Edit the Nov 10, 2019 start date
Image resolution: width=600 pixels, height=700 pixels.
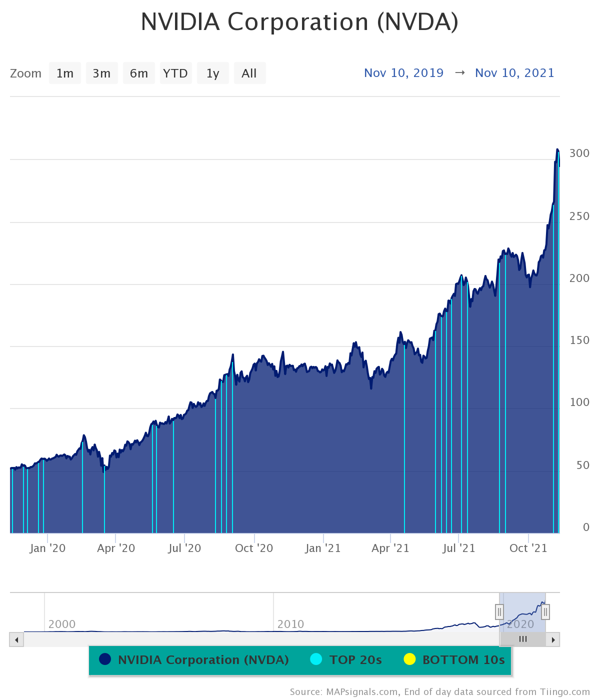[x=404, y=73]
